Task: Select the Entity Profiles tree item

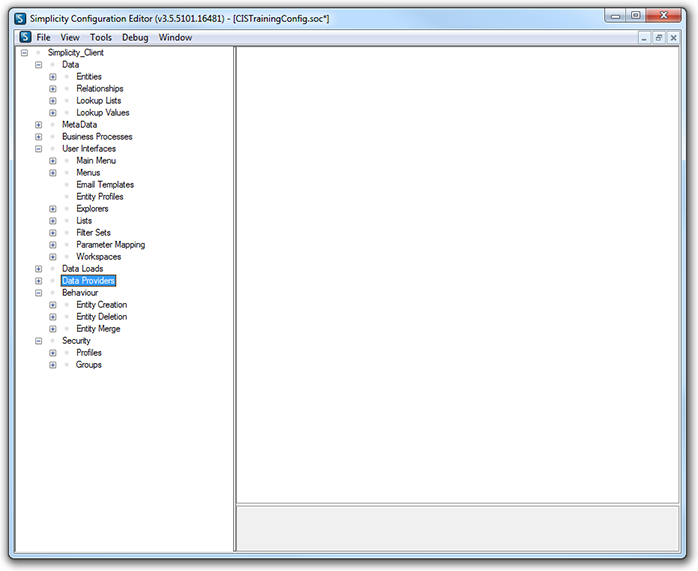Action: pos(100,197)
